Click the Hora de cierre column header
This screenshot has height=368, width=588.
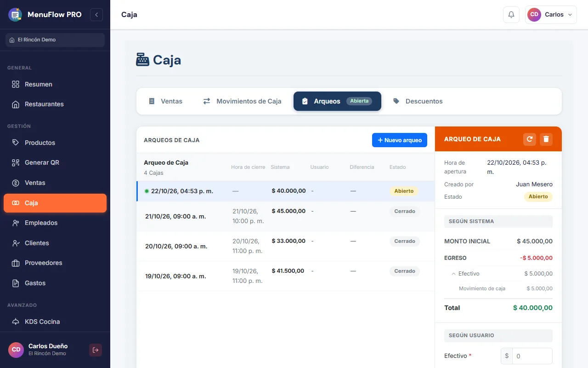click(248, 167)
